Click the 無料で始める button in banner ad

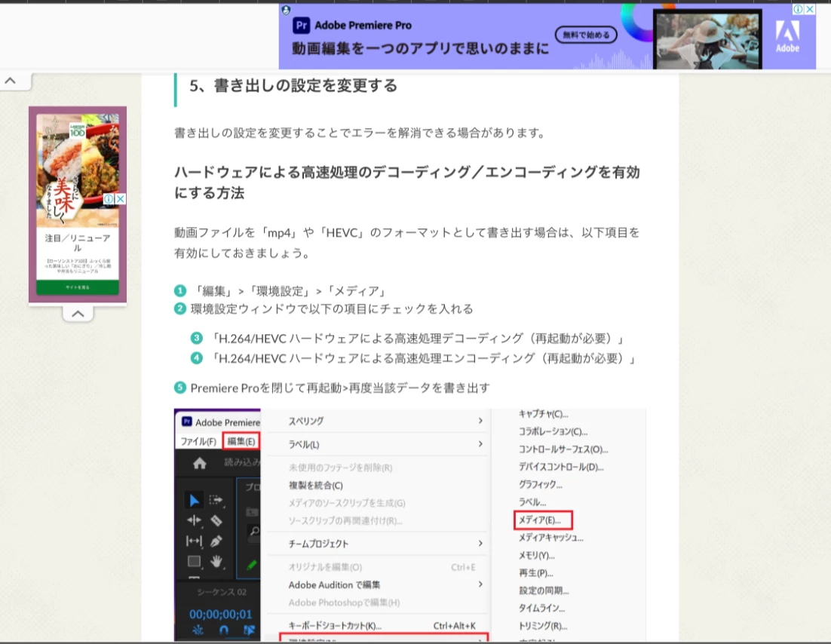click(x=586, y=35)
